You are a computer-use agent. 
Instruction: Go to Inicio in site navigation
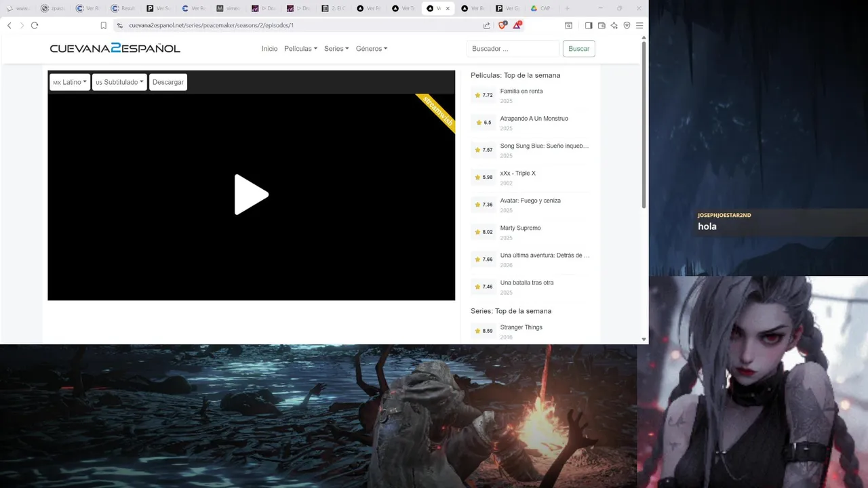click(269, 49)
